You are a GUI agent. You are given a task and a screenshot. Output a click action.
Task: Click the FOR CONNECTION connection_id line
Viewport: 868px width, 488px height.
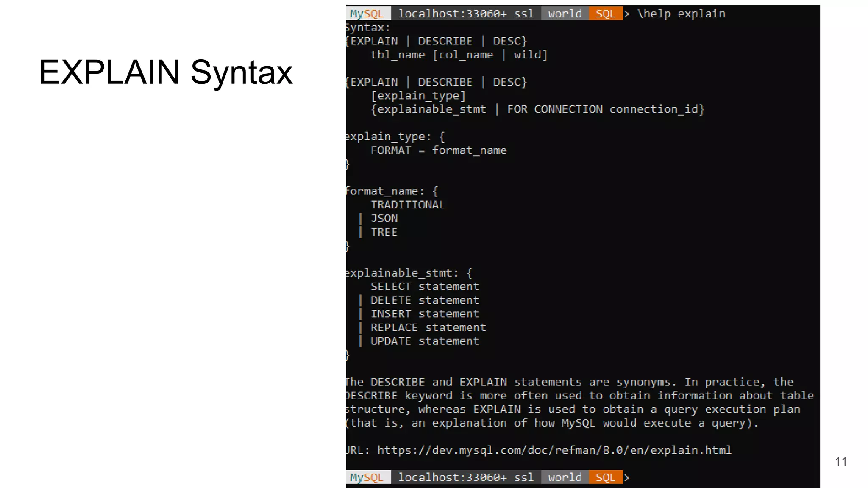click(x=606, y=109)
